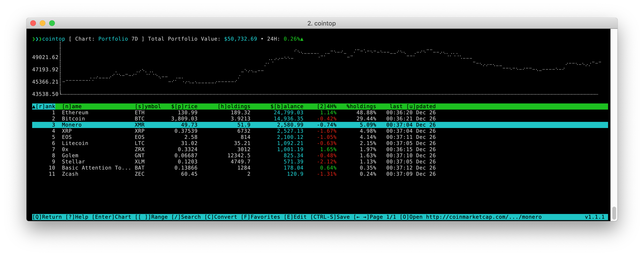Select the EOS name cell
644x256 pixels.
click(x=67, y=137)
